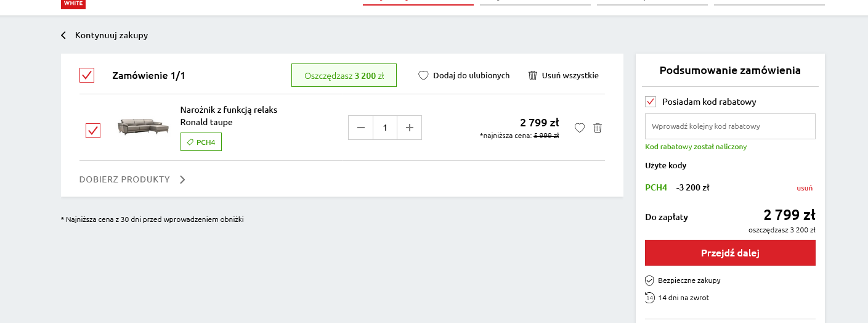Click the green PCH4 code in Użyte kody

(656, 187)
